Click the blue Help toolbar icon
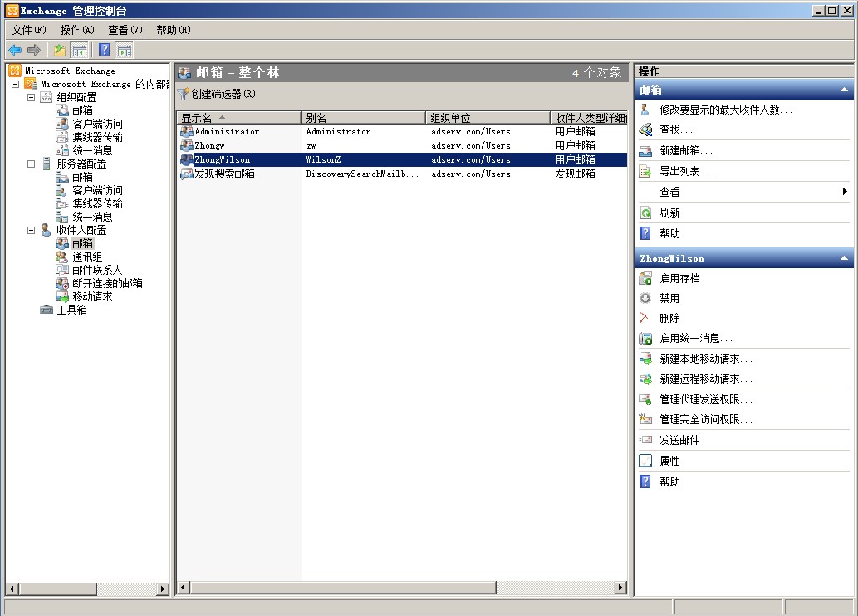The width and height of the screenshot is (858, 616). (x=104, y=51)
